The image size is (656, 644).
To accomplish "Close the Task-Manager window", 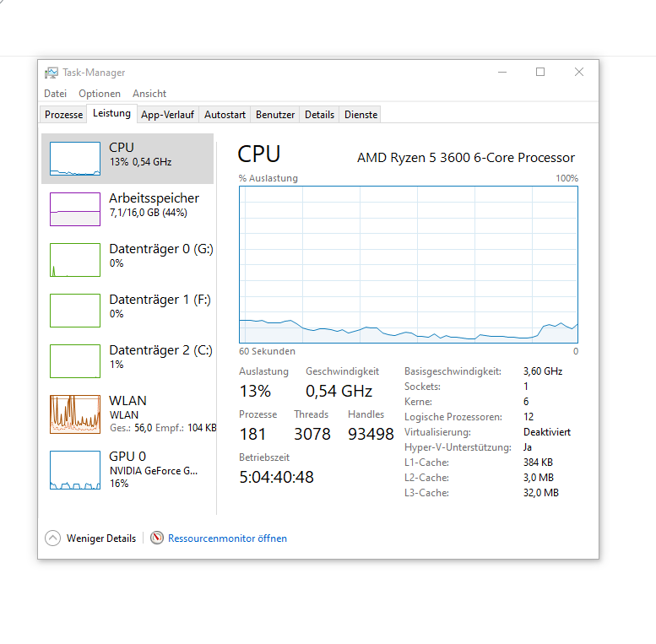I will [578, 72].
